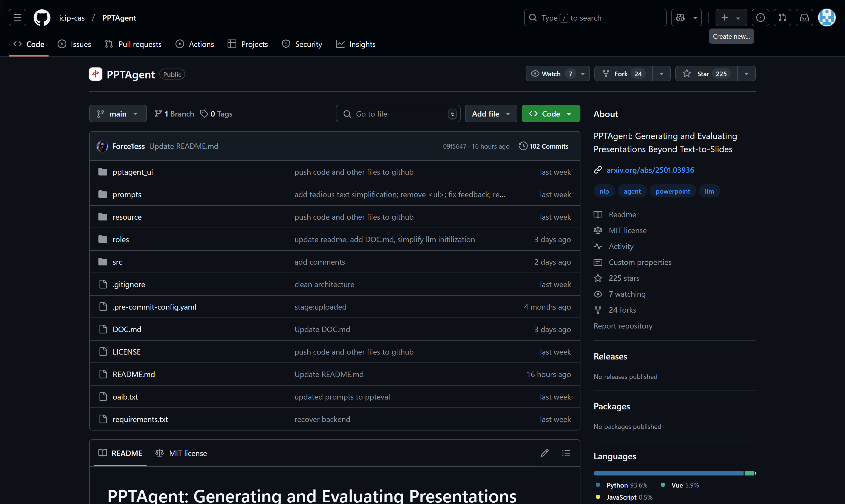Click Forceless author avatar
Viewport: 845px width, 504px height.
coord(102,146)
